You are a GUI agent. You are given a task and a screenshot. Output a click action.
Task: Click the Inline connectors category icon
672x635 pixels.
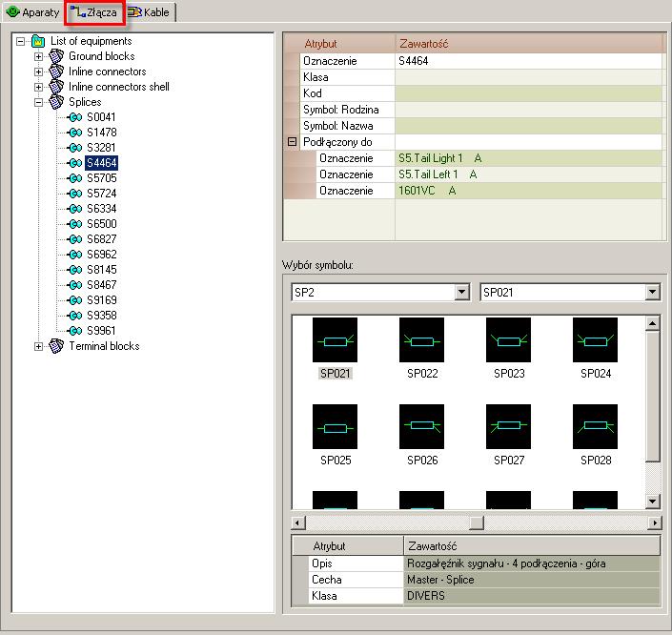[56, 72]
